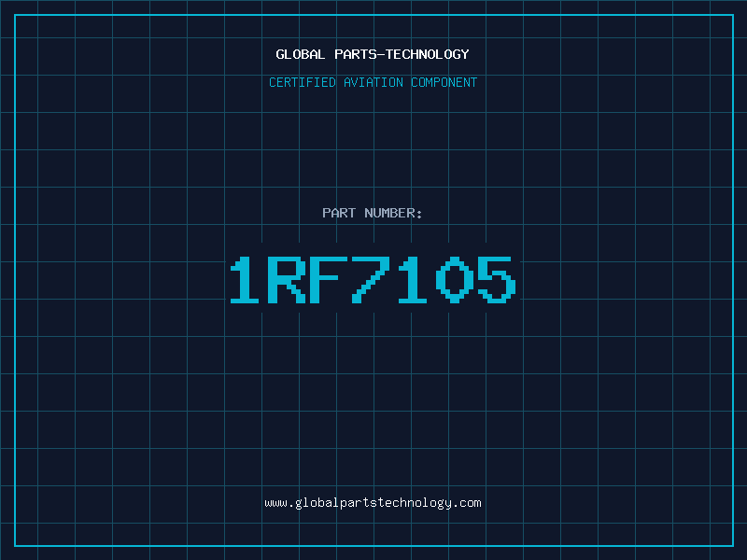Click the part number 1RF7105
Viewport: 747px width, 560px height.
tap(373, 280)
